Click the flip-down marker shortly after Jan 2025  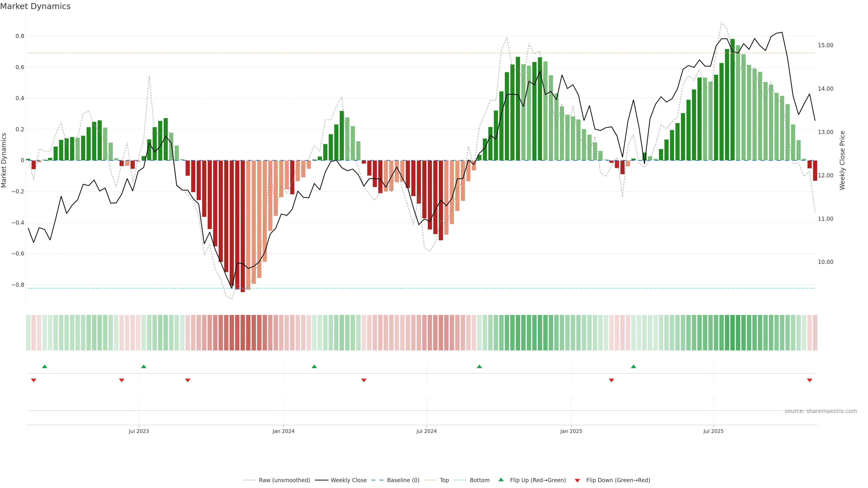pyautogui.click(x=611, y=380)
